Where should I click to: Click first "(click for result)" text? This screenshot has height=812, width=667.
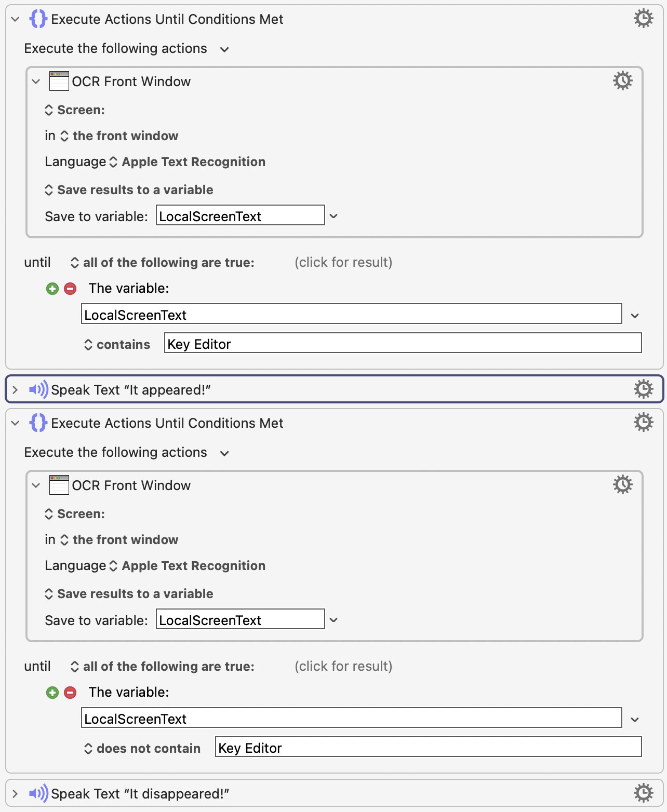[x=343, y=262]
